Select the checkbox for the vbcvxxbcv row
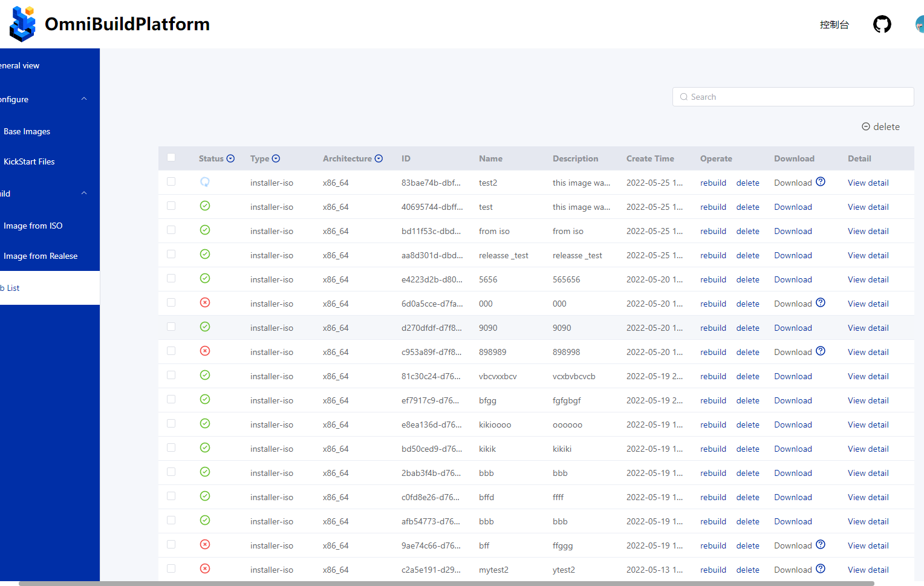The image size is (924, 586). 171,375
